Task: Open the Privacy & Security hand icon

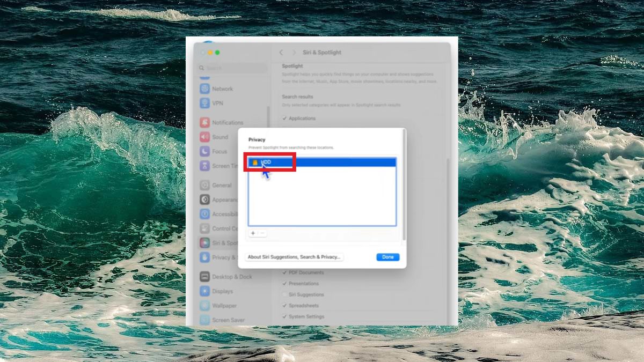Action: [204, 257]
